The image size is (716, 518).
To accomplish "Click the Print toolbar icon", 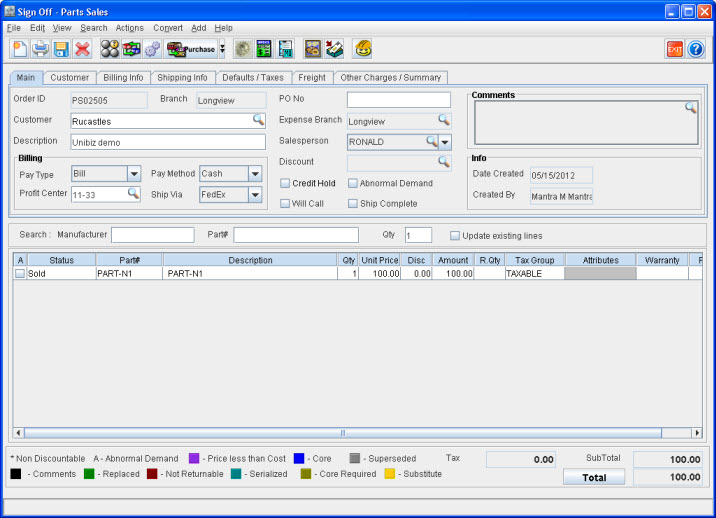I will coord(40,49).
